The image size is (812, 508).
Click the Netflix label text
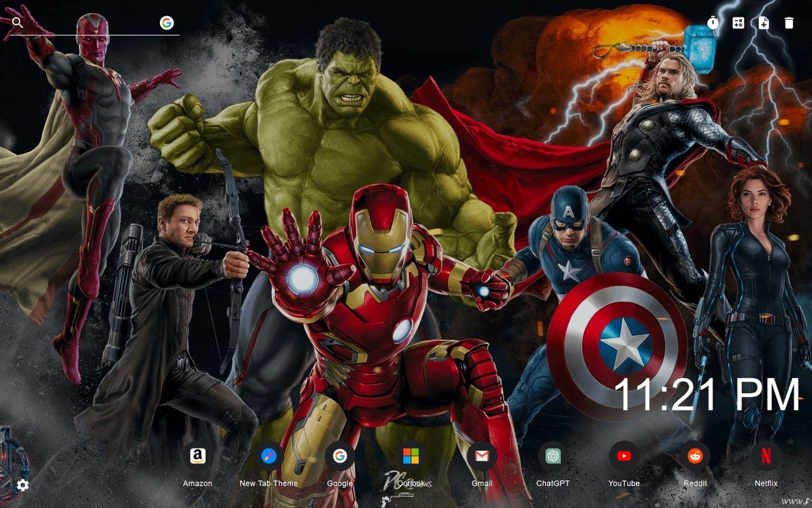[766, 483]
